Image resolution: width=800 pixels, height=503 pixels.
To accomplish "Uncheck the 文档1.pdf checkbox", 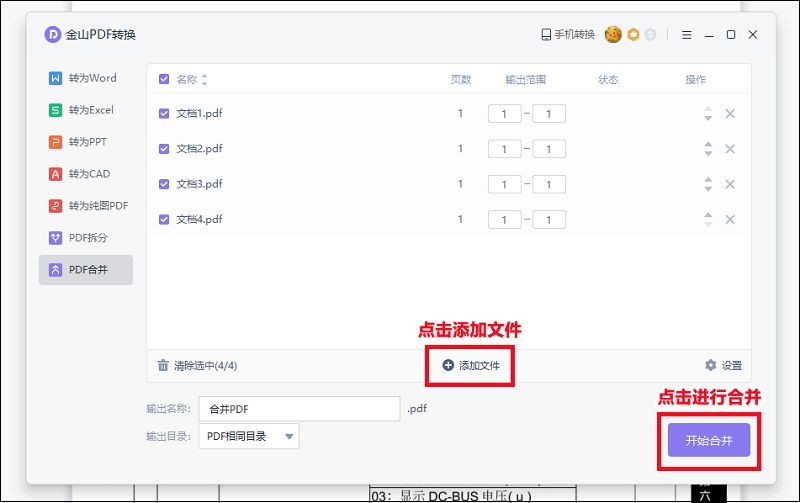I will pyautogui.click(x=164, y=113).
